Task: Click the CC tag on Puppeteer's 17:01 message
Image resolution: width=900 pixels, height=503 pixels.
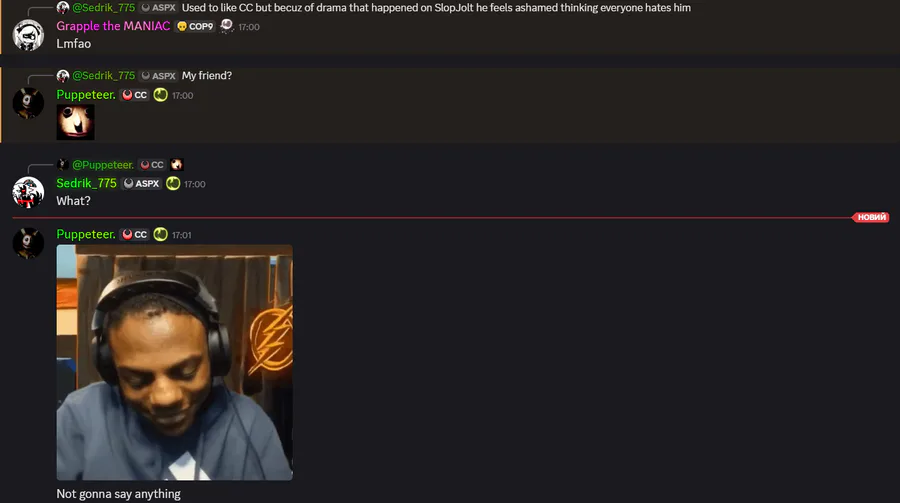Action: 135,235
